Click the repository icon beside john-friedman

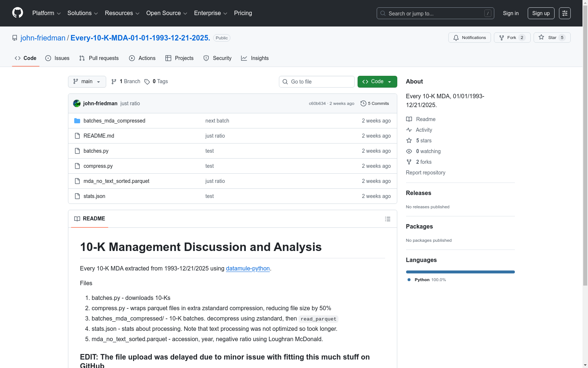coord(15,38)
